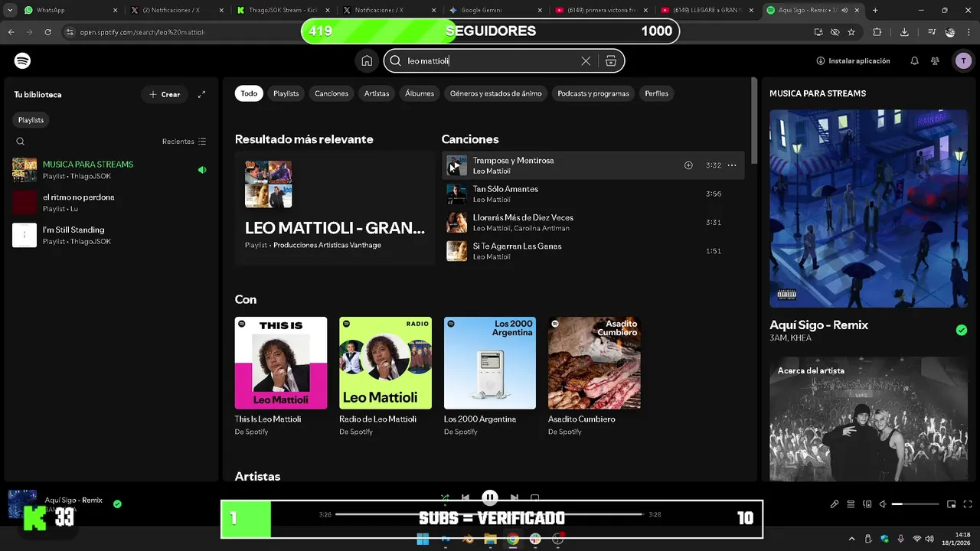Search within library magnifier icon
The width and height of the screenshot is (980, 551).
21,142
